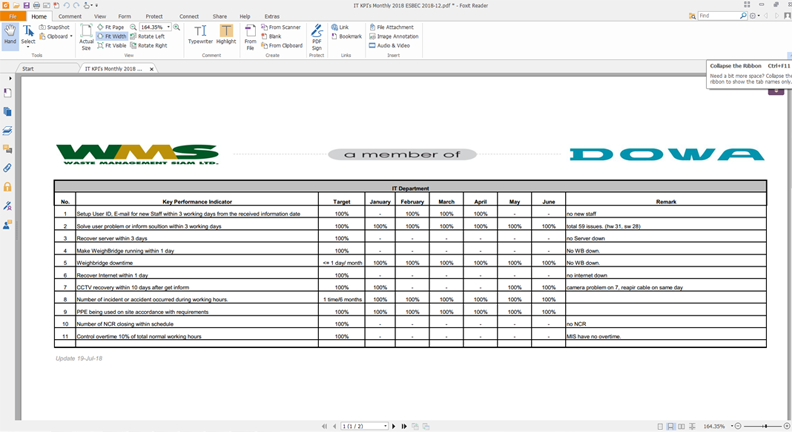Close the IT KPI's Monthly 2018 tab

pos(152,69)
